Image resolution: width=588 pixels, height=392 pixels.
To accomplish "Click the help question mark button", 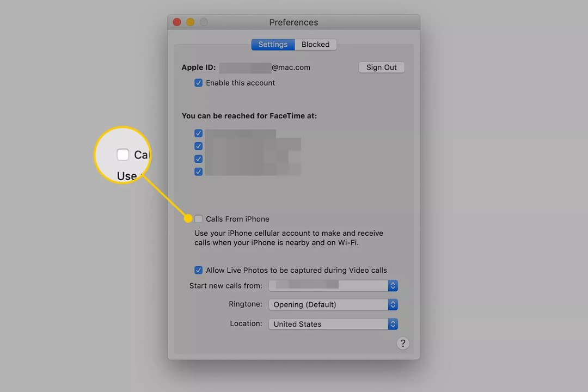I will (403, 343).
